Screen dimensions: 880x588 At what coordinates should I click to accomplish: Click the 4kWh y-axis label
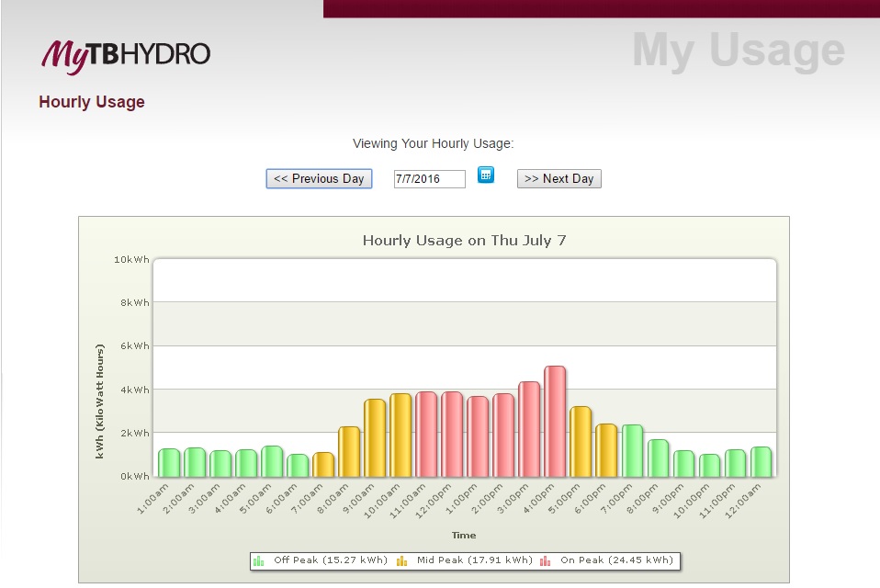[135, 390]
